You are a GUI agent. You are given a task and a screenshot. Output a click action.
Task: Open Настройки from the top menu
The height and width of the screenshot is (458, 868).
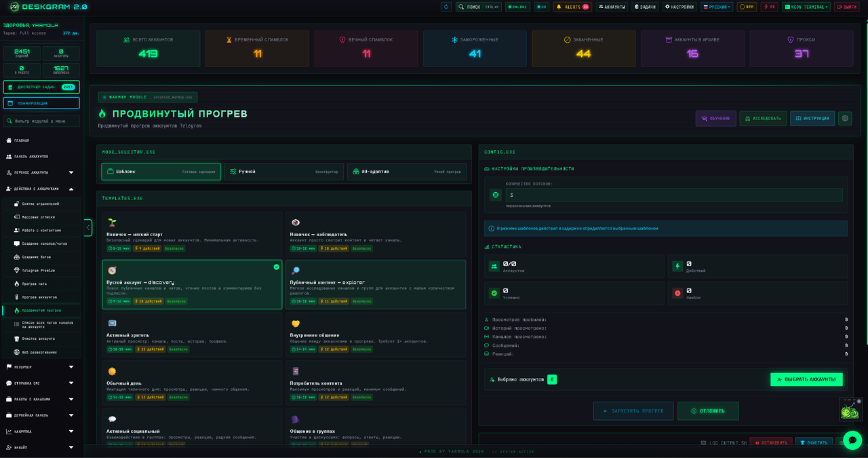coord(679,7)
